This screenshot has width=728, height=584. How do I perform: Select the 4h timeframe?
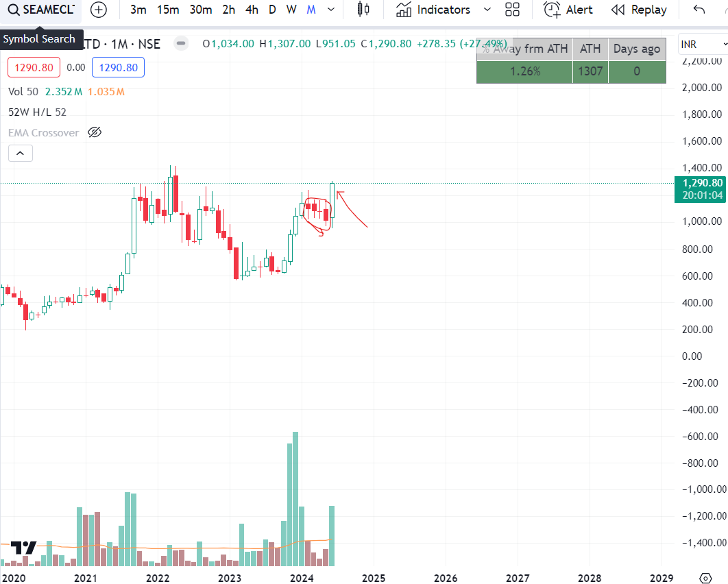pyautogui.click(x=252, y=10)
